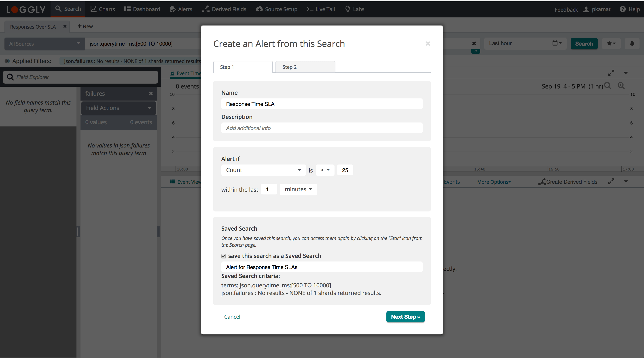
Task: Change the minutes time unit dropdown
Action: point(298,189)
